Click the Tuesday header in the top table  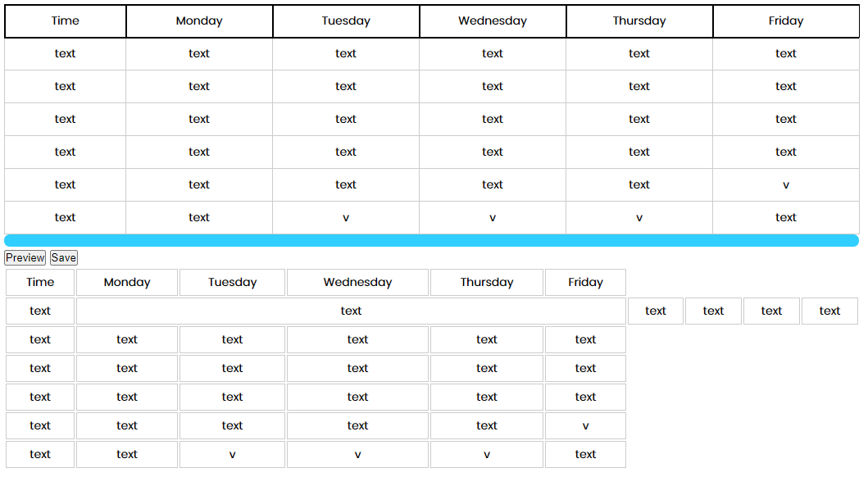tap(345, 20)
